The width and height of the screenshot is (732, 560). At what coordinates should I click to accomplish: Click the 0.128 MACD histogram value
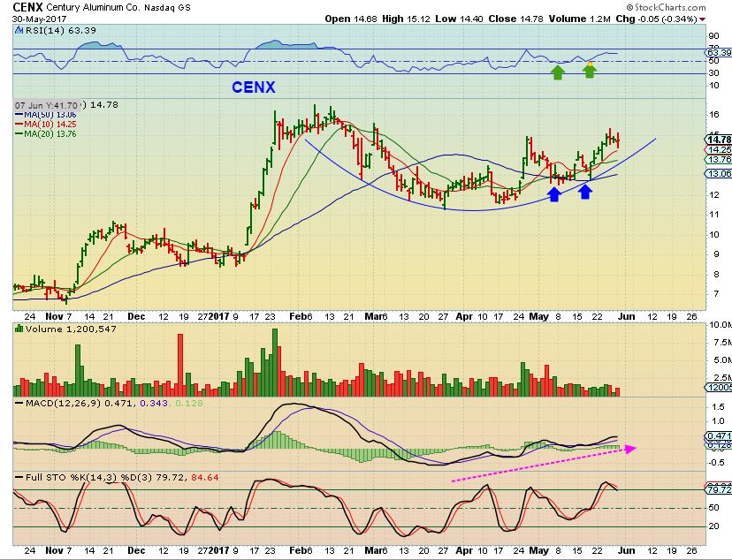coord(189,403)
